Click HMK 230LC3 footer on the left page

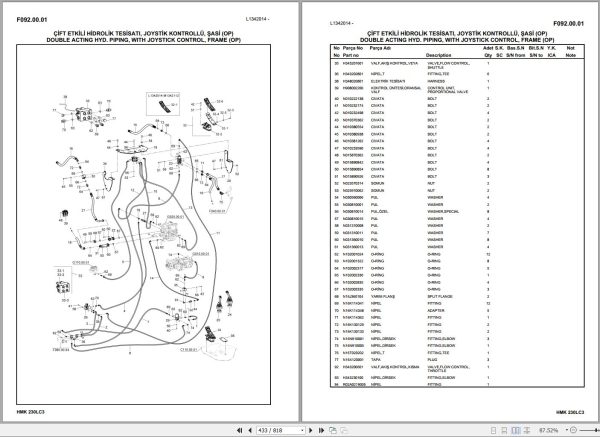point(31,412)
